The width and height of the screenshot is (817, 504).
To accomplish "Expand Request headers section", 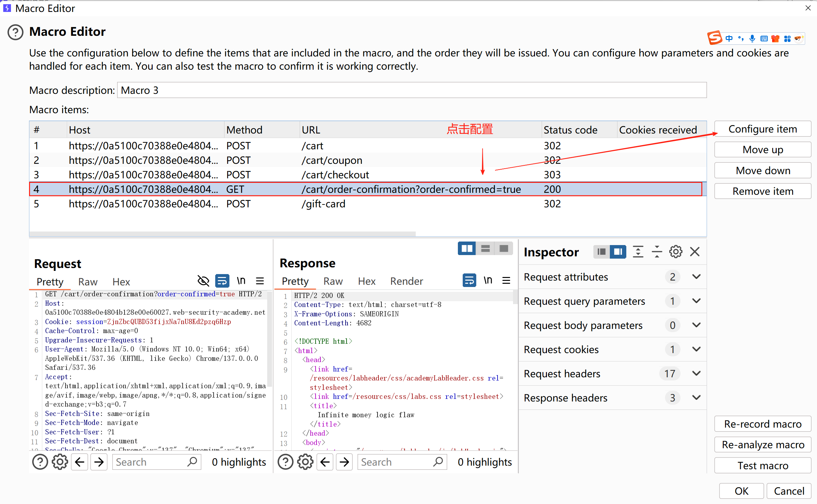I will [696, 373].
